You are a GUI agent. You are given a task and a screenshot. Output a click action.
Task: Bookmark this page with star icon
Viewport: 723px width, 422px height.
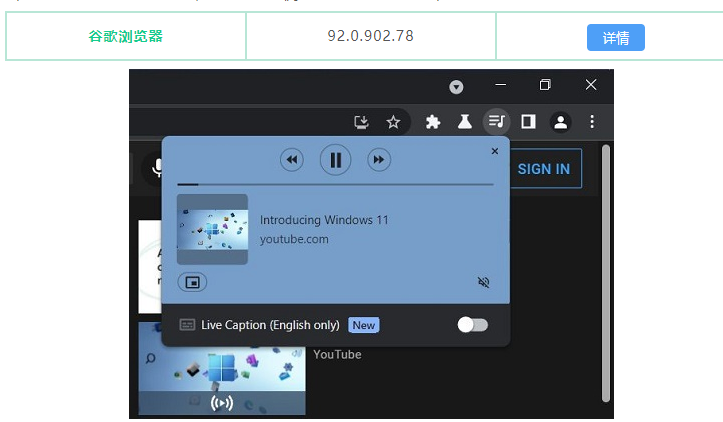393,122
